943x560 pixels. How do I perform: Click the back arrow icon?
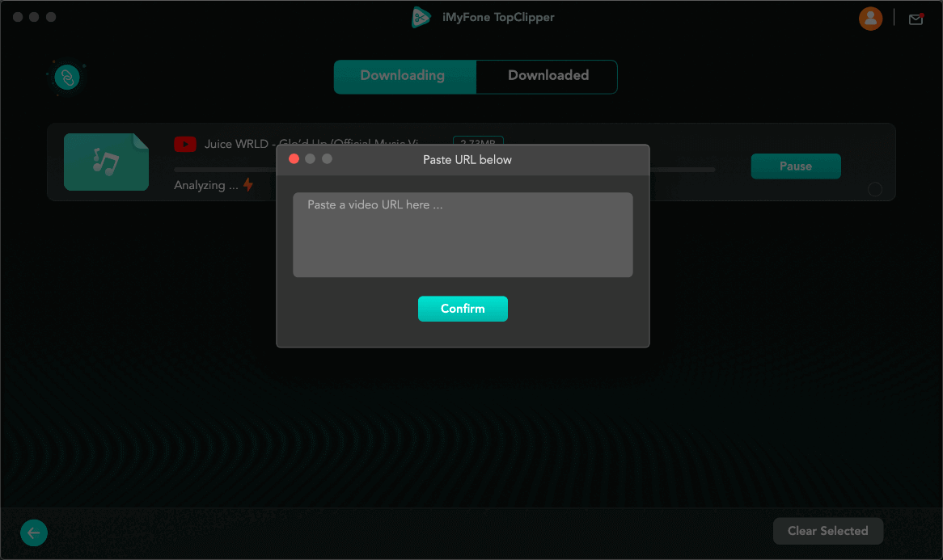[34, 533]
